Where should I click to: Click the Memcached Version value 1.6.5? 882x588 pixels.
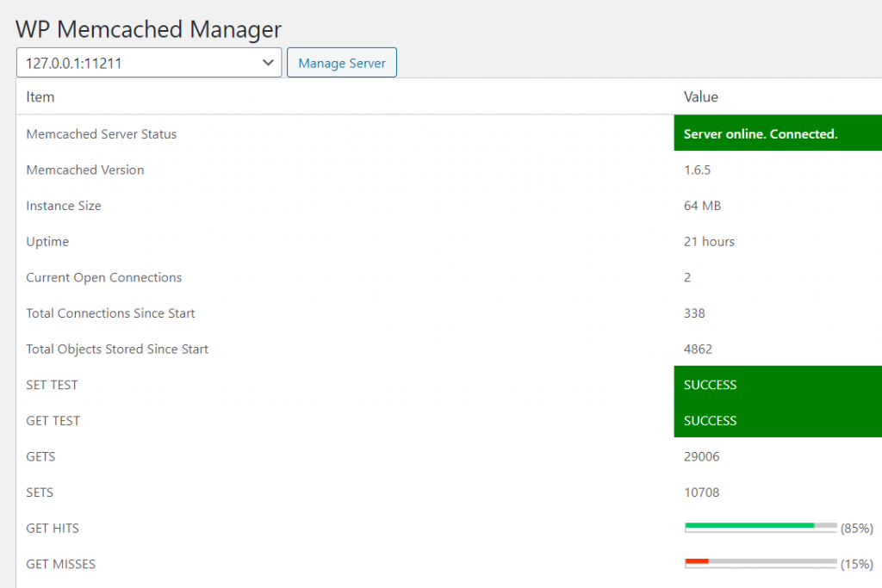(697, 170)
